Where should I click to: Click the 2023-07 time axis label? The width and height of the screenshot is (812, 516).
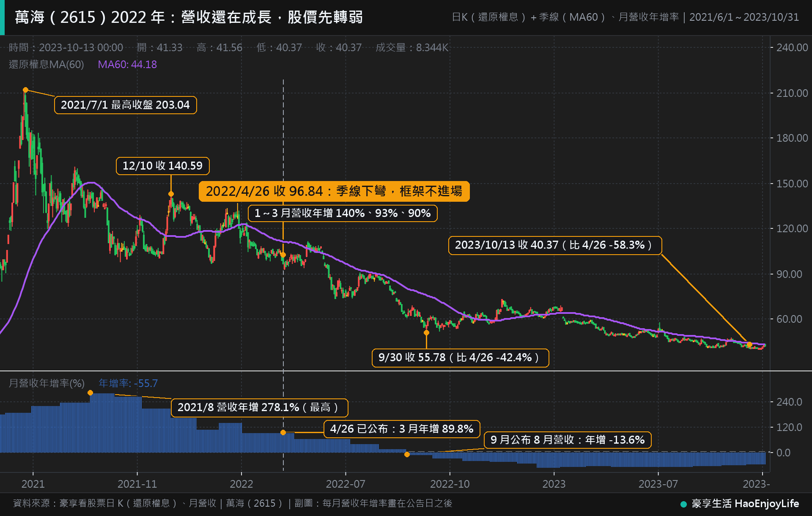tap(658, 484)
